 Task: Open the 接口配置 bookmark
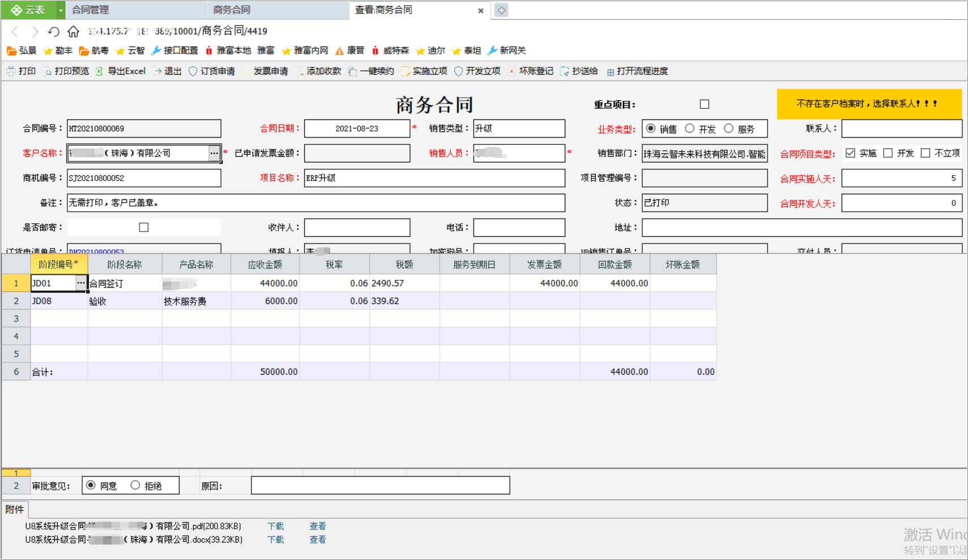[x=174, y=51]
